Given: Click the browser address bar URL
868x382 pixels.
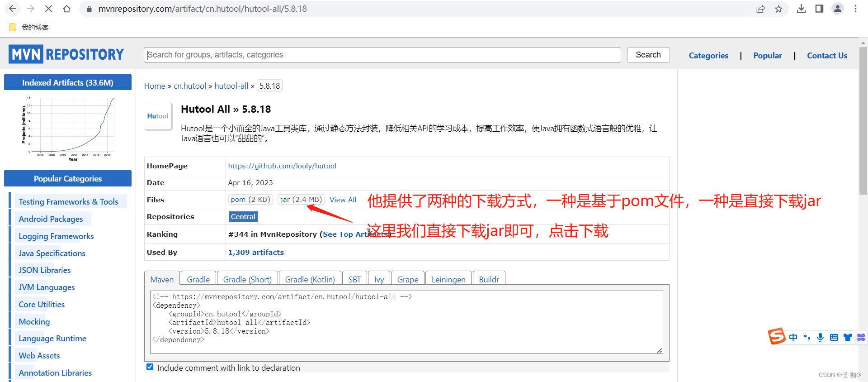Looking at the screenshot, I should (203, 9).
